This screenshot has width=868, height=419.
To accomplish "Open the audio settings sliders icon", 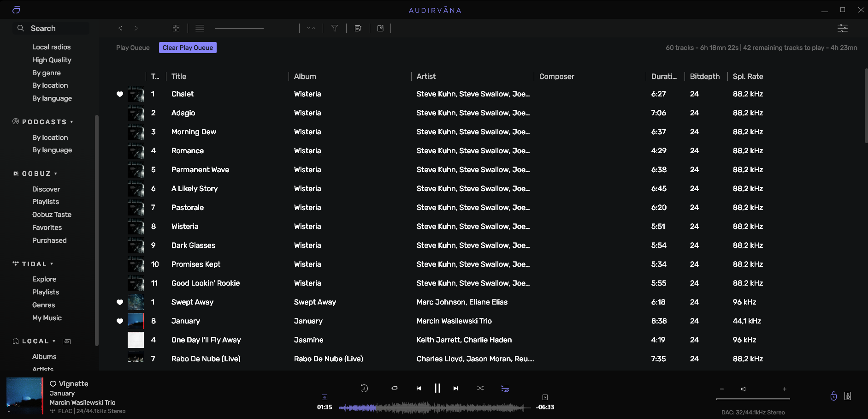I will point(843,28).
